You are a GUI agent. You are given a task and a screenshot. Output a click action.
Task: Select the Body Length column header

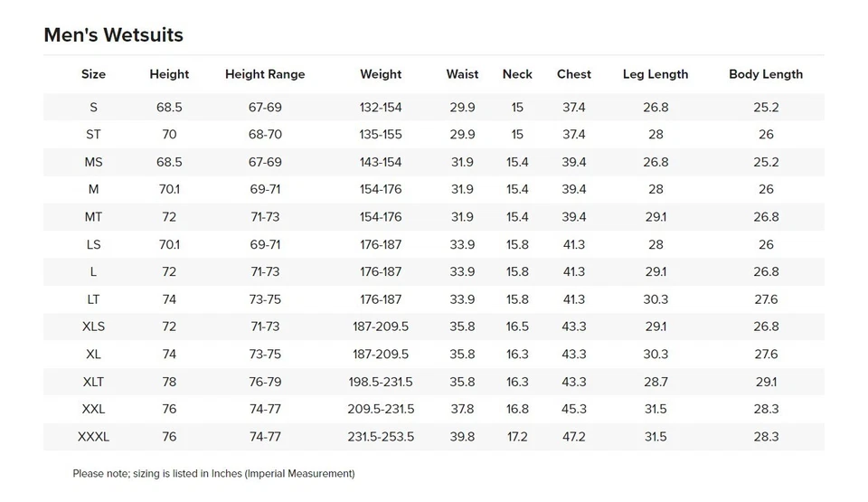766,74
